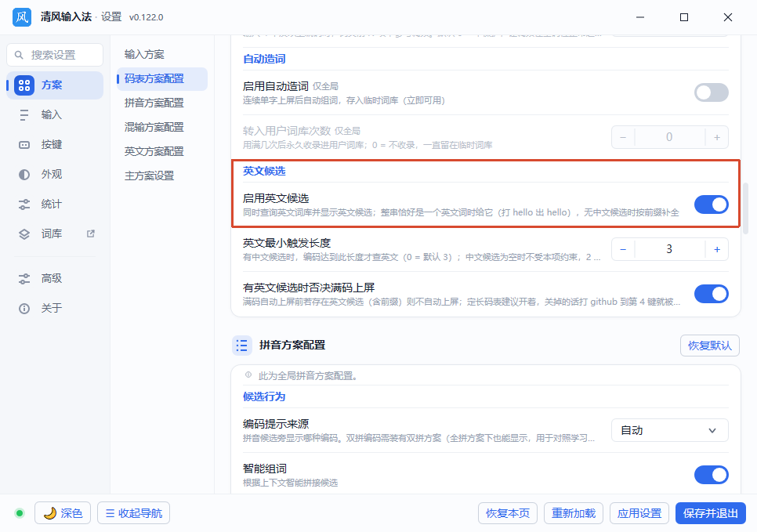Collapse sidebar with 收起导航 button
757x532 pixels.
click(x=134, y=513)
